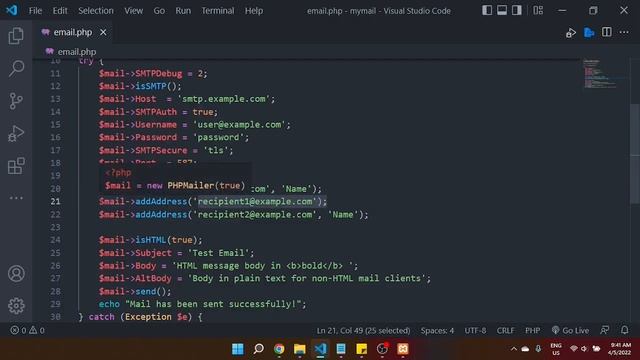The height and width of the screenshot is (360, 640).
Task: Click line number 21 in gutter
Action: tap(55, 201)
